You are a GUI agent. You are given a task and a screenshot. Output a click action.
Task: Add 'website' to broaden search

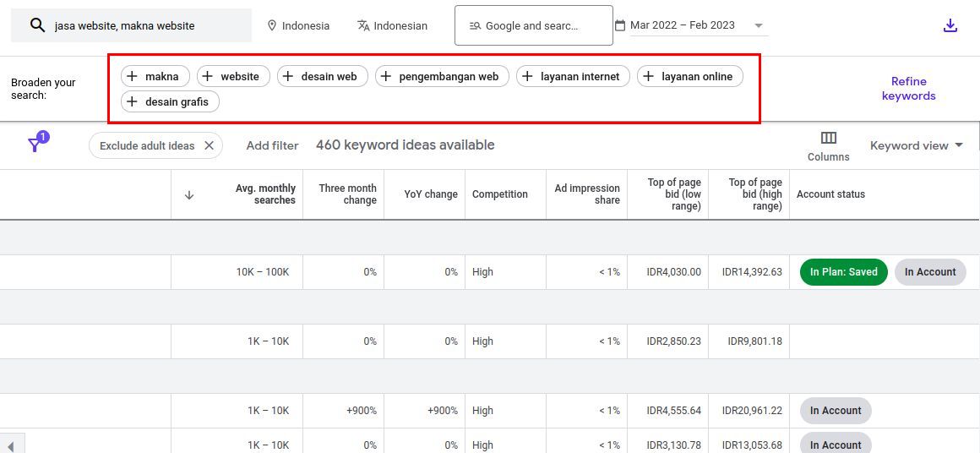point(233,76)
